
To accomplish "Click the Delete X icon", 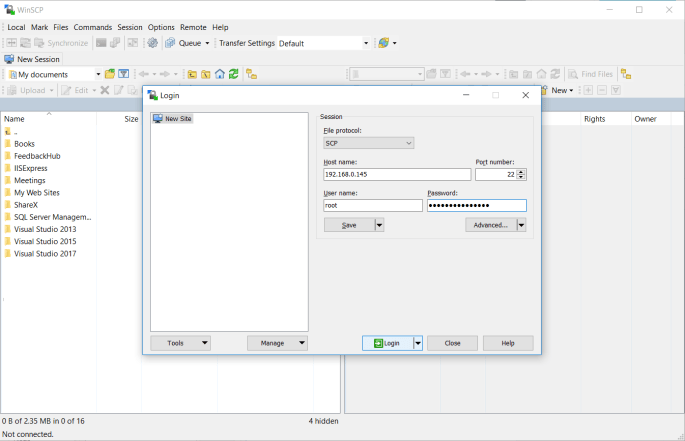I will coord(105,90).
